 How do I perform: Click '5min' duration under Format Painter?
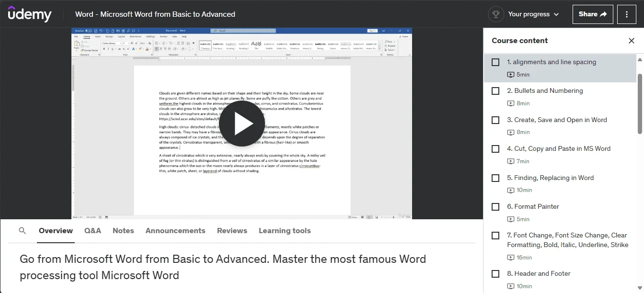tap(523, 219)
